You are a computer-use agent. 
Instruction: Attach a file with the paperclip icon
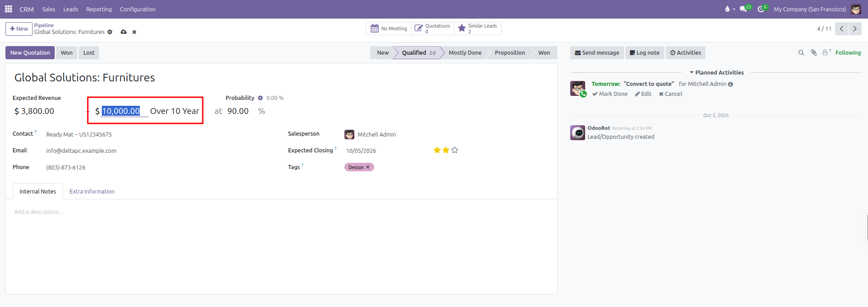[813, 53]
